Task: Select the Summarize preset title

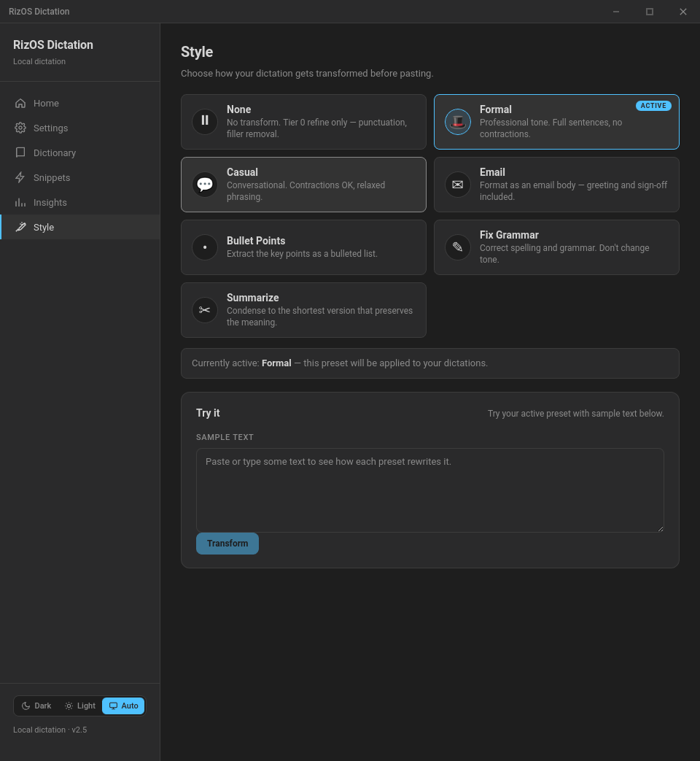Action: coord(252,298)
